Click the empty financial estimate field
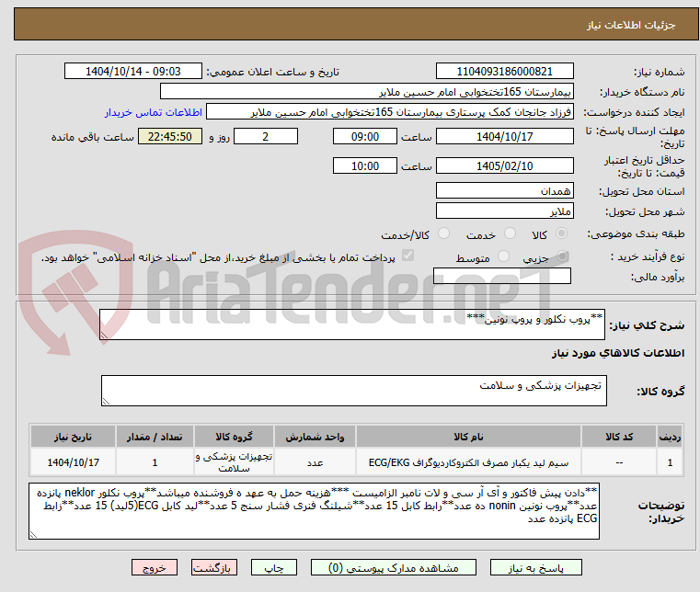700x592 pixels. 502,276
